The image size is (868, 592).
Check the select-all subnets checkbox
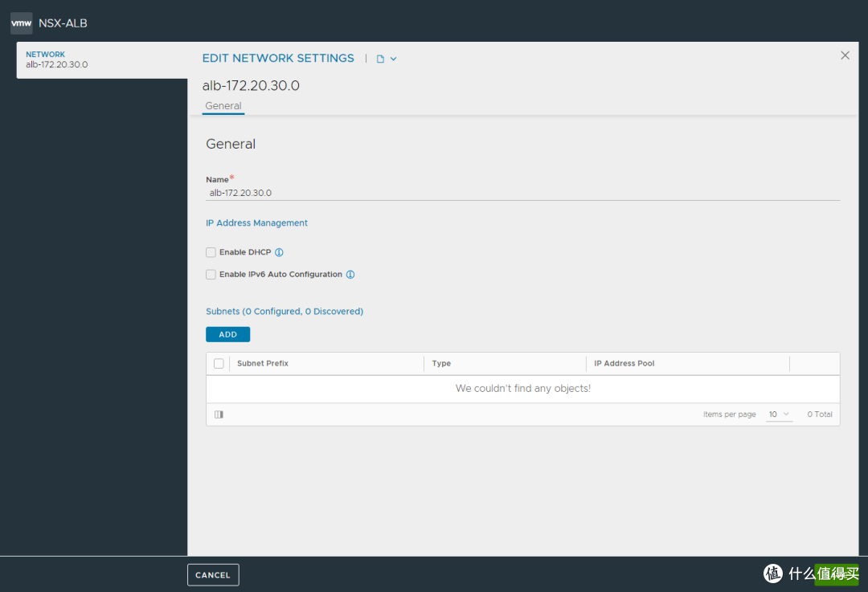pyautogui.click(x=219, y=364)
